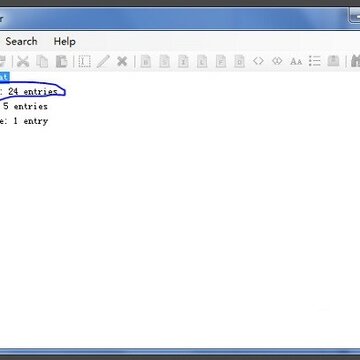Click the Aa font case icon
360x360 pixels.
296,62
